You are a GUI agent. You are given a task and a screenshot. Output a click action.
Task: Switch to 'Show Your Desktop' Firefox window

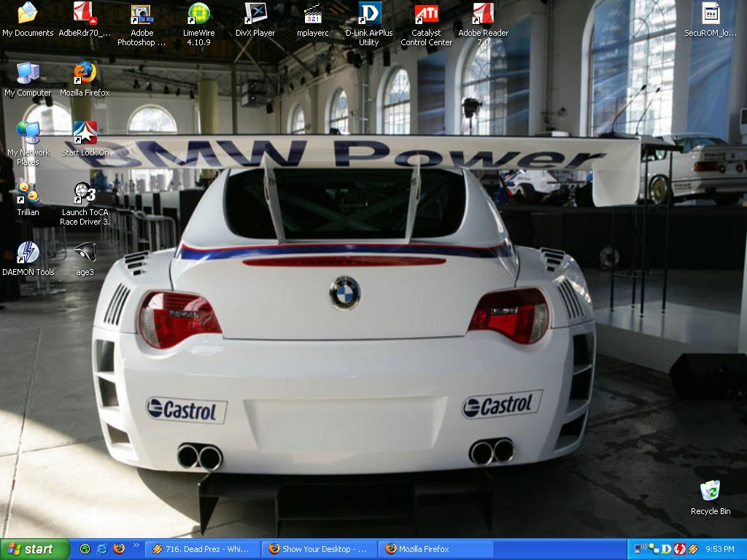(x=320, y=549)
